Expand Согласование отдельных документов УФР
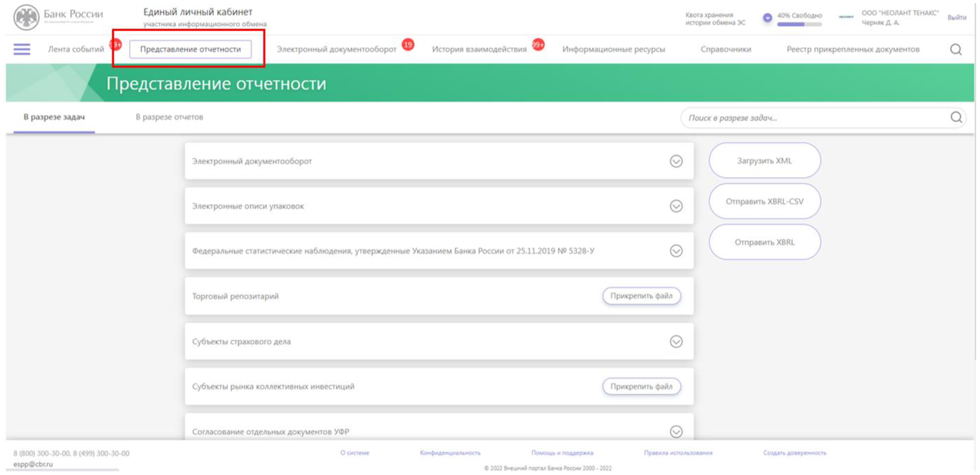Image resolution: width=980 pixels, height=475 pixels. click(676, 432)
